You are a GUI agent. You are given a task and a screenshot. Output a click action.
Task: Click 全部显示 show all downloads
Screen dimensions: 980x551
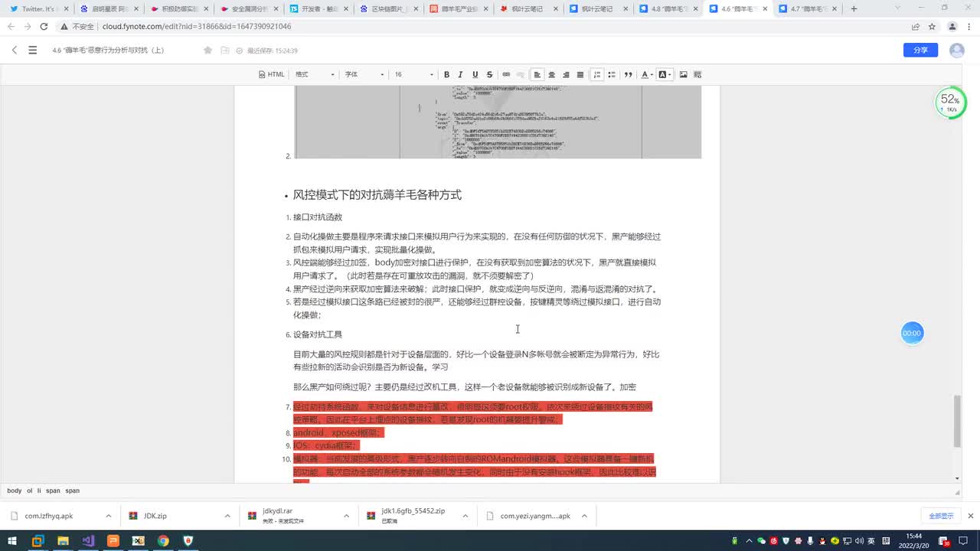pos(941,516)
